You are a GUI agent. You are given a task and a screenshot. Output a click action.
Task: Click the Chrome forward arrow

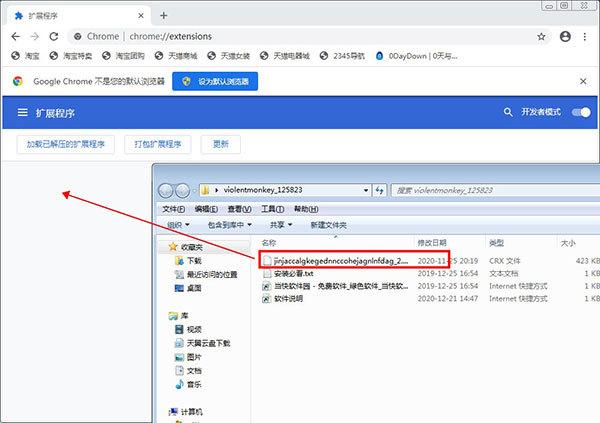[34, 36]
